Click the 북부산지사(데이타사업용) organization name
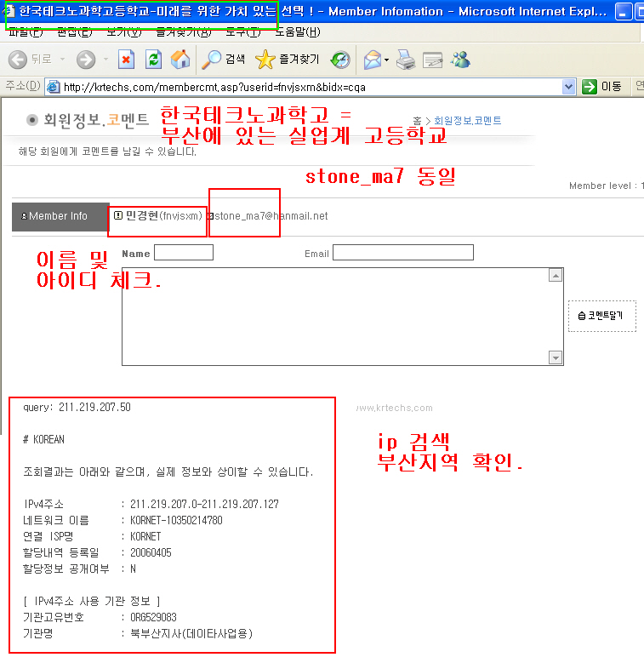Viewport: 644px width, 663px height. [191, 633]
